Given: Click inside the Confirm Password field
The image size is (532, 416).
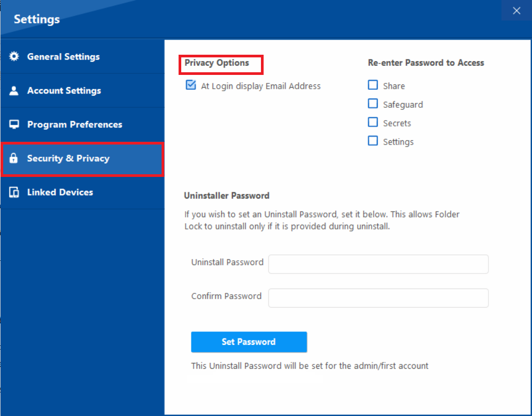Looking at the screenshot, I should tap(378, 298).
